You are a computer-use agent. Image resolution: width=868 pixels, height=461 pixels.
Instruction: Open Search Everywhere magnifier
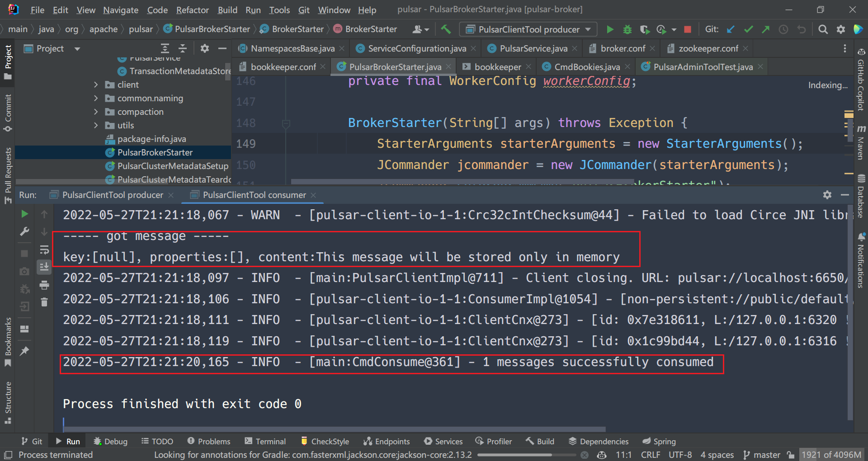coord(823,29)
